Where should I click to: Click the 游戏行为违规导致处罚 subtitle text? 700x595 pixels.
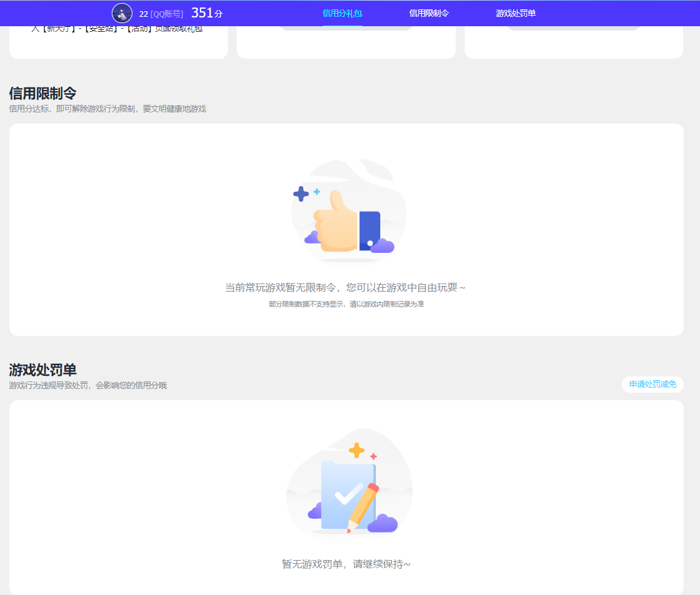click(x=88, y=385)
